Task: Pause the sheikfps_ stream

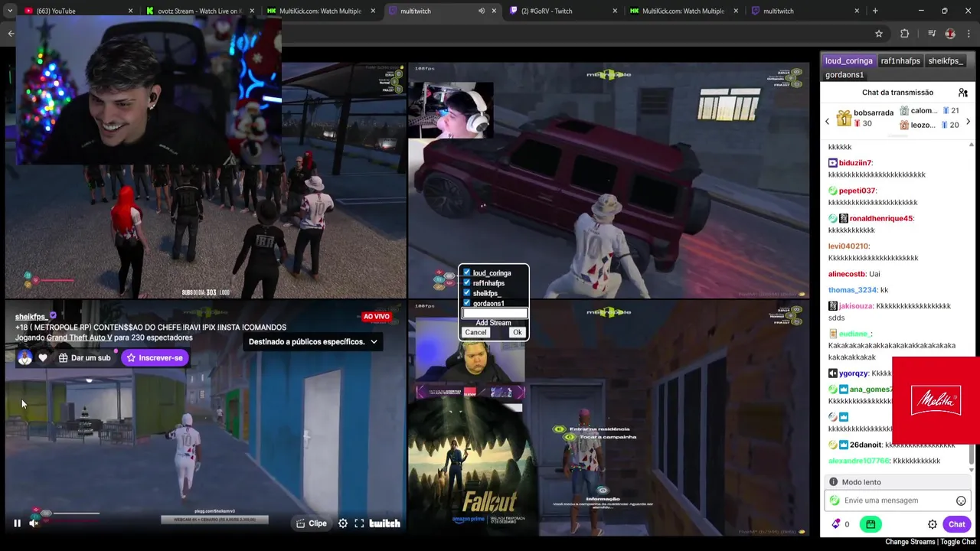Action: (x=17, y=523)
